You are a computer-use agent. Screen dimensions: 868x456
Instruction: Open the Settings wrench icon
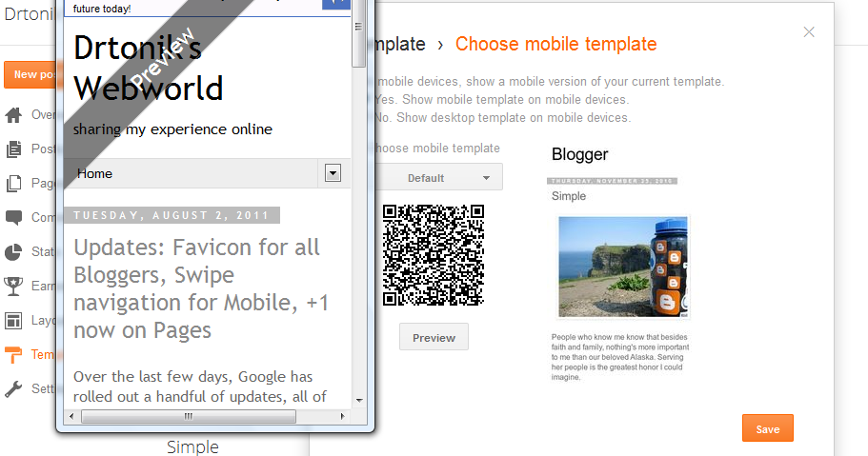point(14,389)
